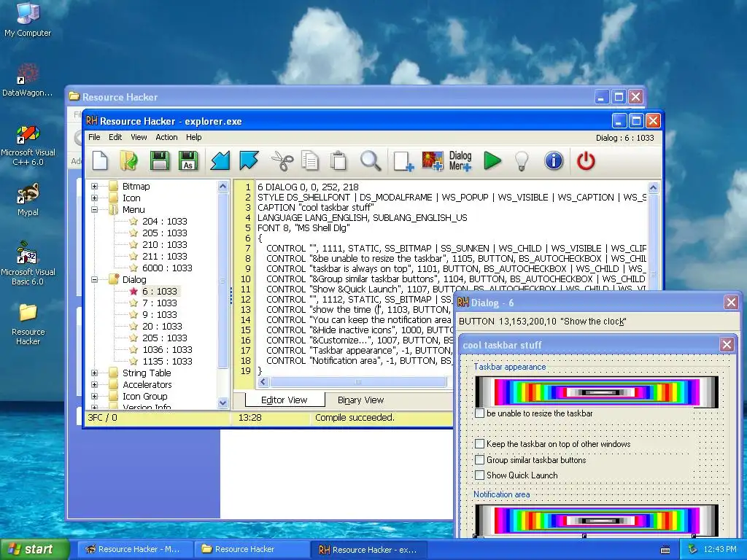Click the 'Taskbar appearance' group label
Image resolution: width=747 pixels, height=560 pixels.
(510, 367)
